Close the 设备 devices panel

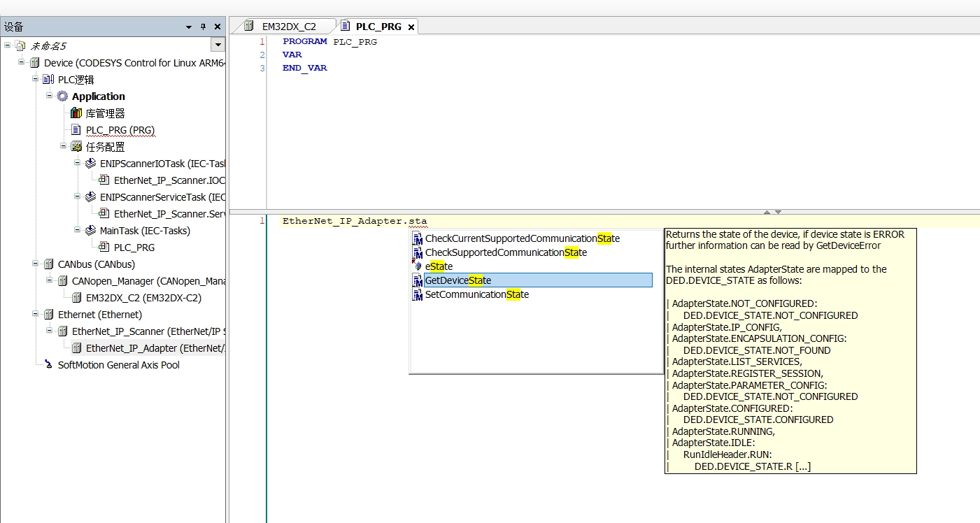coord(218,27)
